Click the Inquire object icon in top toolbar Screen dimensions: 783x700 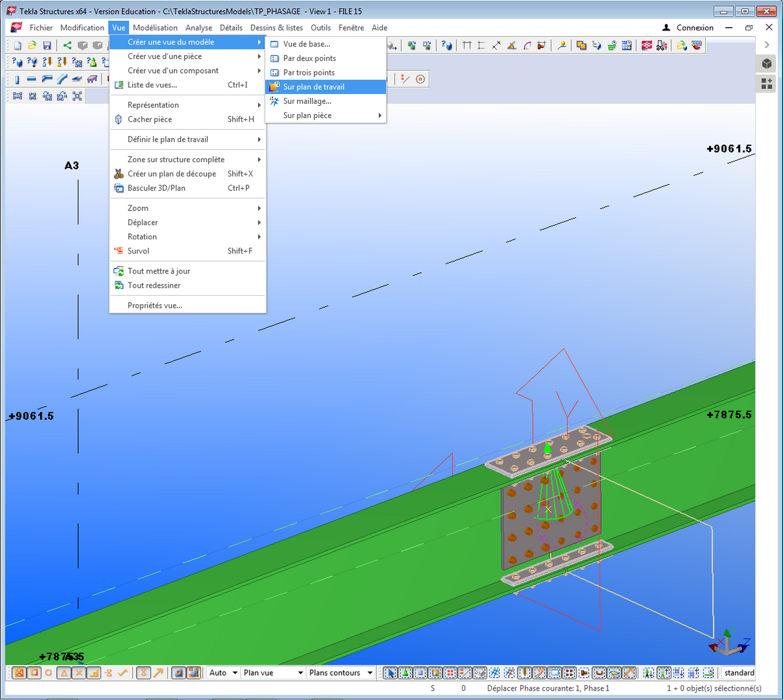click(x=447, y=45)
